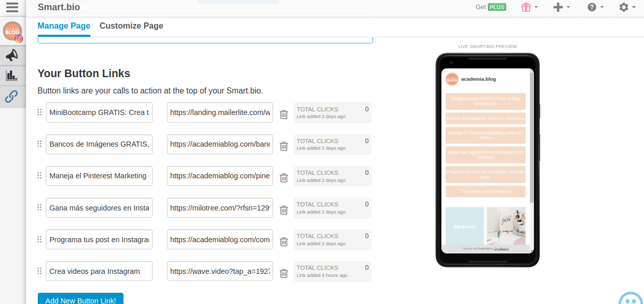644x304 pixels.
Task: Edit the Maneja el Pinterest Marketing title field
Action: point(99,176)
